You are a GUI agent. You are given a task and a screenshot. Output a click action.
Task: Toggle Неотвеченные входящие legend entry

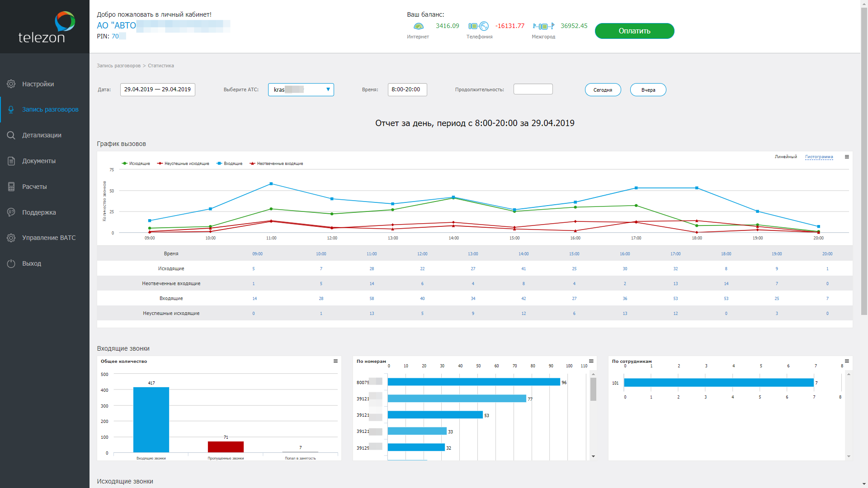[x=276, y=164]
